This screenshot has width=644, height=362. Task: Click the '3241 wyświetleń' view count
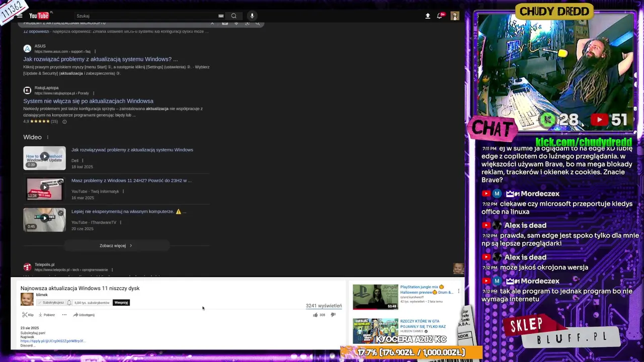pos(324,306)
